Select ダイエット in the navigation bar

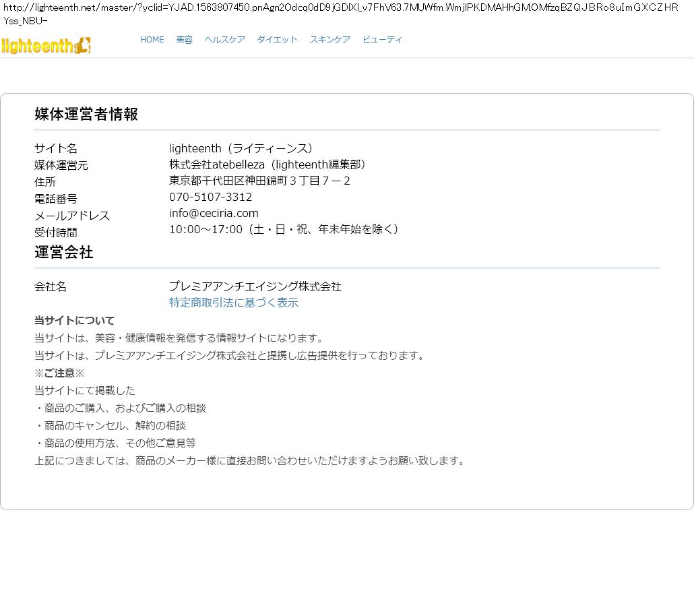[x=277, y=40]
